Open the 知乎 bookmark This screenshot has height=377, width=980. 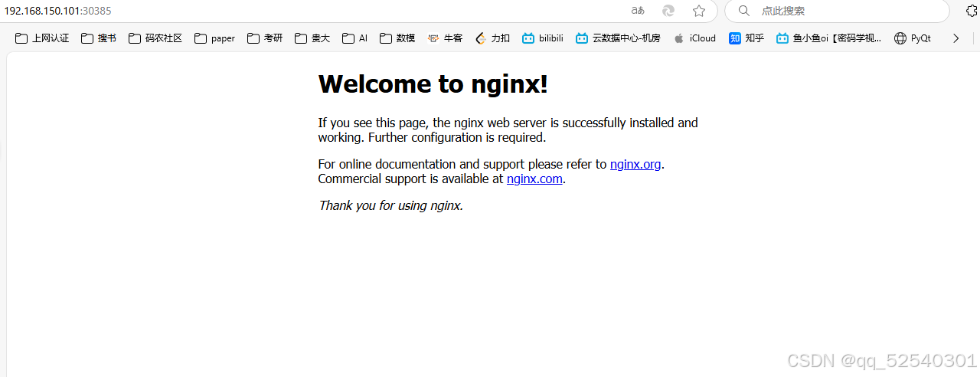click(746, 38)
